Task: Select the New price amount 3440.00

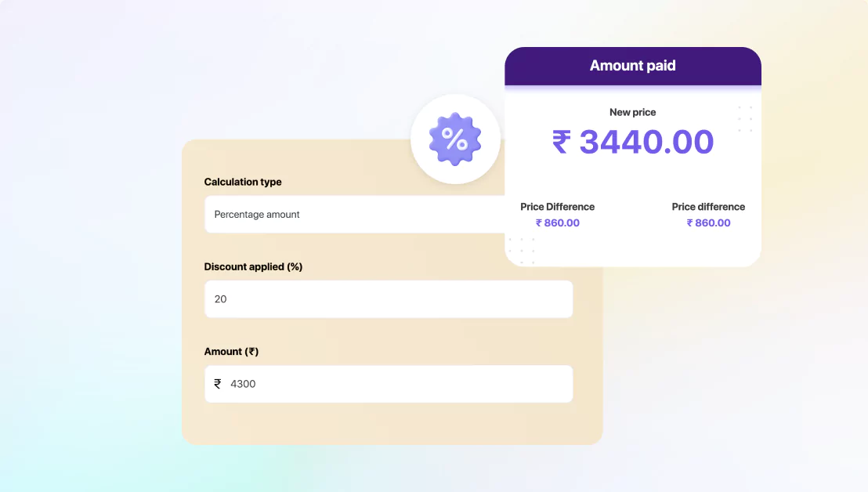Action: (x=646, y=142)
